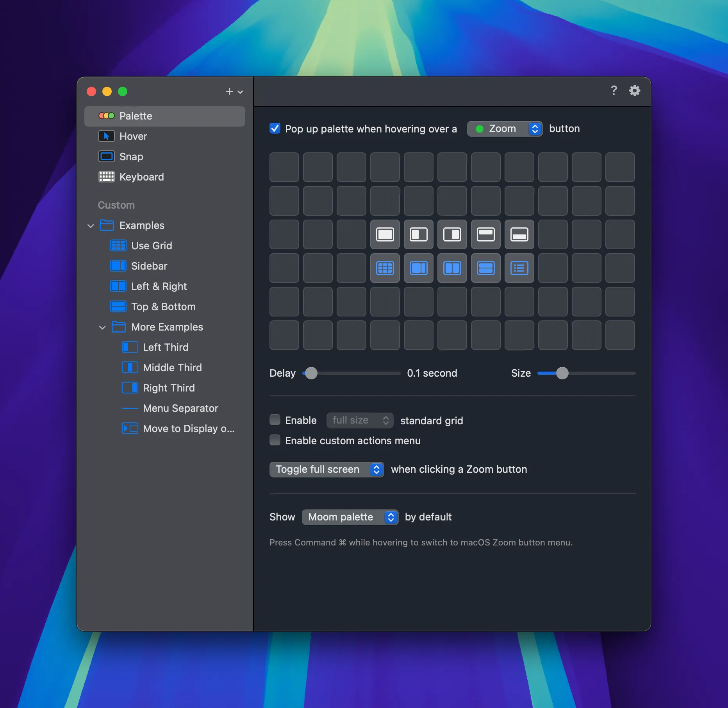Click the blue top-and-bottom split palette icon
The height and width of the screenshot is (708, 728).
click(x=485, y=268)
